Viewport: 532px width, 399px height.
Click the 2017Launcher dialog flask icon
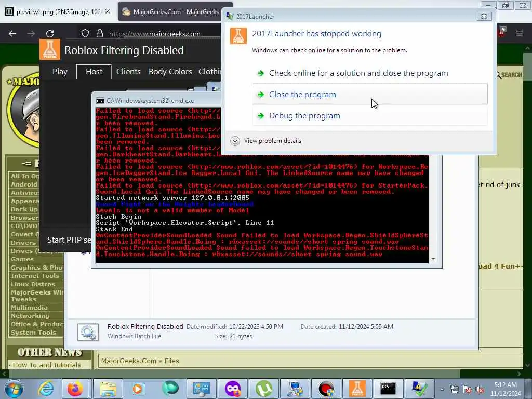point(238,36)
